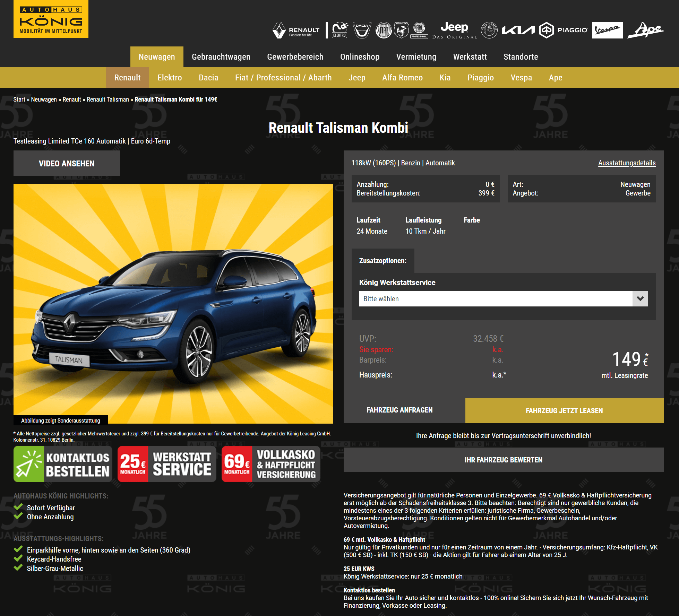Open the Werkstatt menu item

470,57
